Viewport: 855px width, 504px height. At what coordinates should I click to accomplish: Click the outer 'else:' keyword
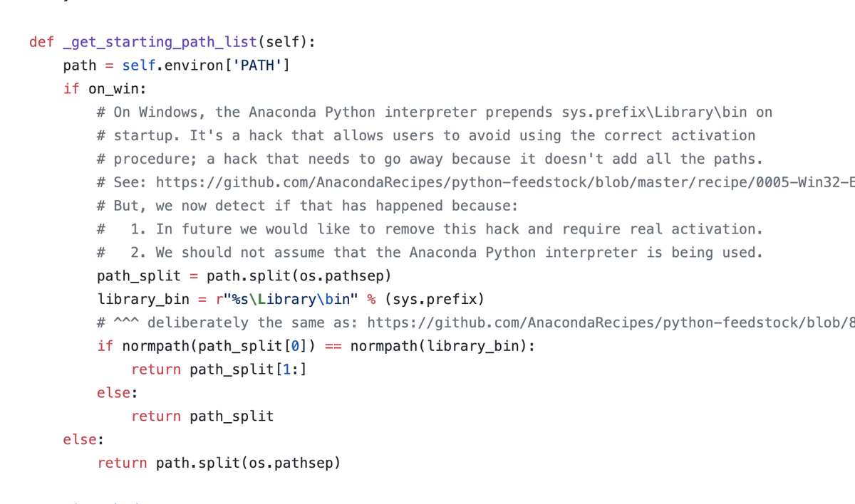(x=83, y=439)
